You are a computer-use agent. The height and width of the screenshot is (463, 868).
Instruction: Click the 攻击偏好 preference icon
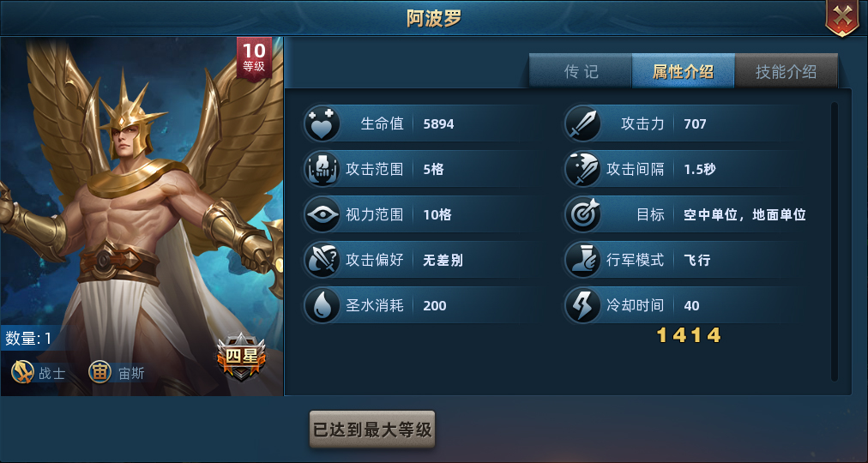322,260
